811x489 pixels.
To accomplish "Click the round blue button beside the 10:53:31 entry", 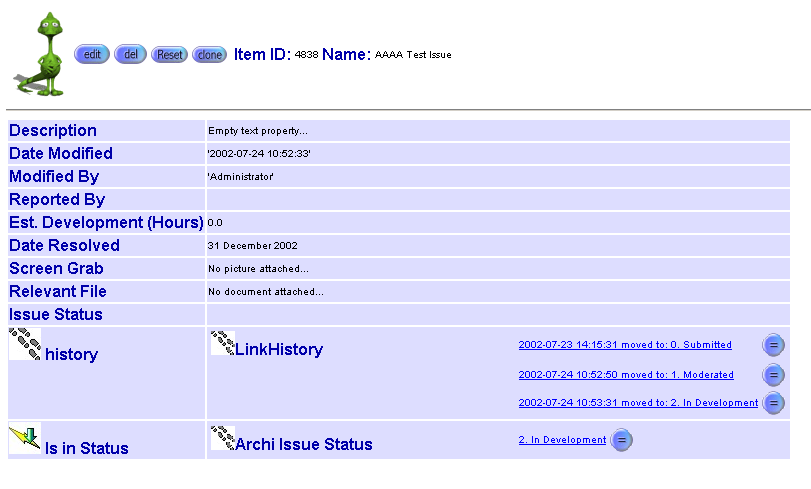I will [x=773, y=403].
